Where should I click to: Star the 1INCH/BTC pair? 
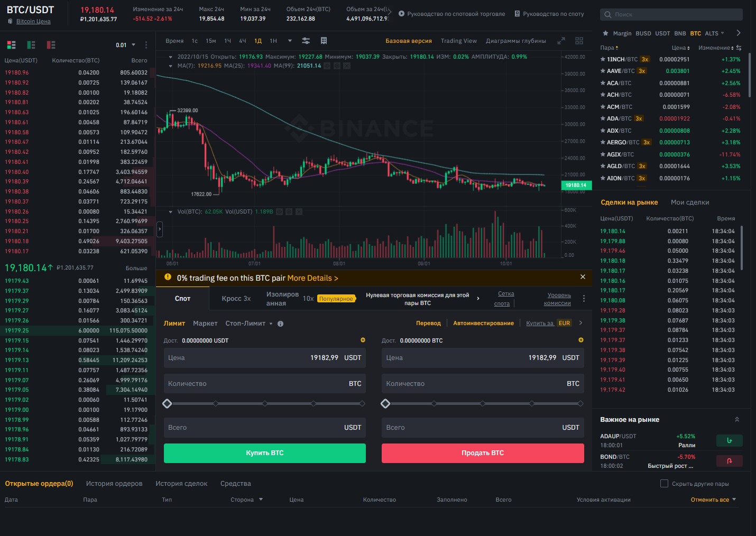click(603, 59)
